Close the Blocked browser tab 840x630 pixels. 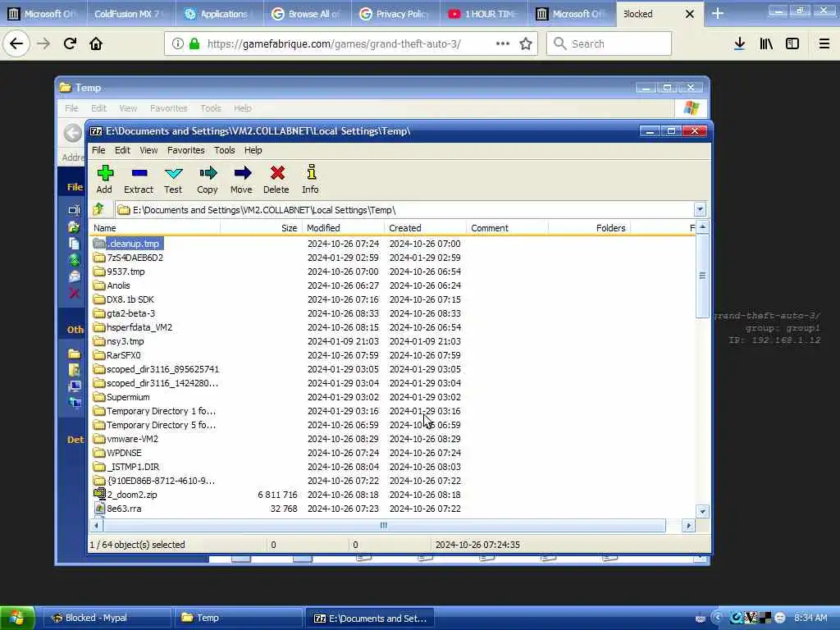(x=690, y=14)
